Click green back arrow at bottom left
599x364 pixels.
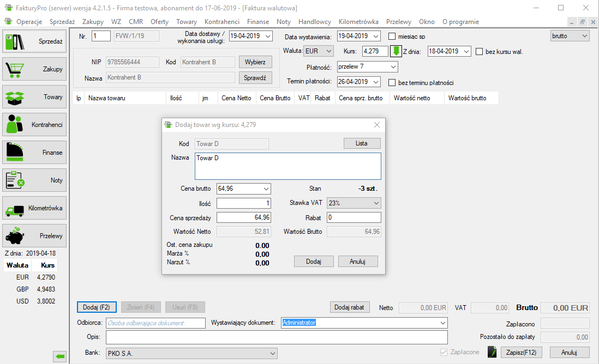59,356
